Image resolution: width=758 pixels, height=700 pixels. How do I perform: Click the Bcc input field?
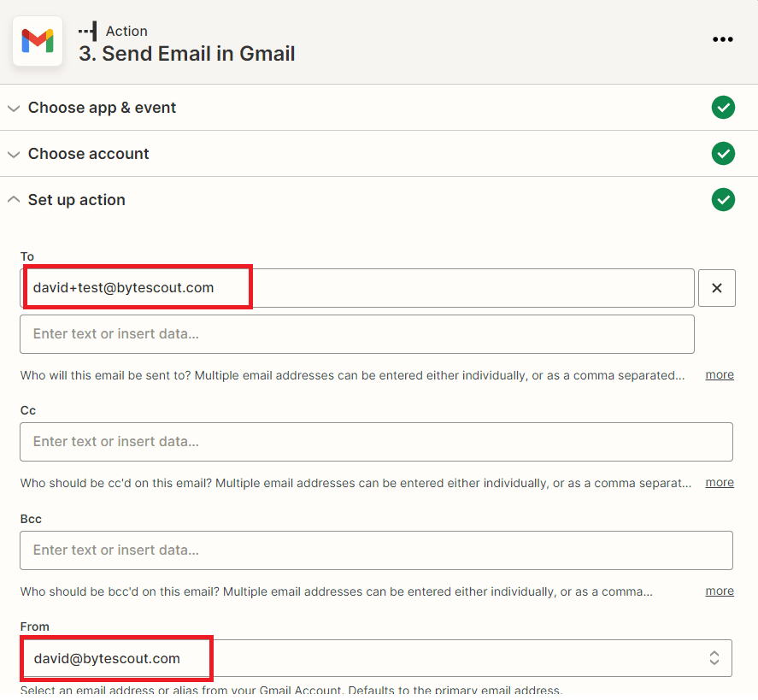[x=376, y=550]
